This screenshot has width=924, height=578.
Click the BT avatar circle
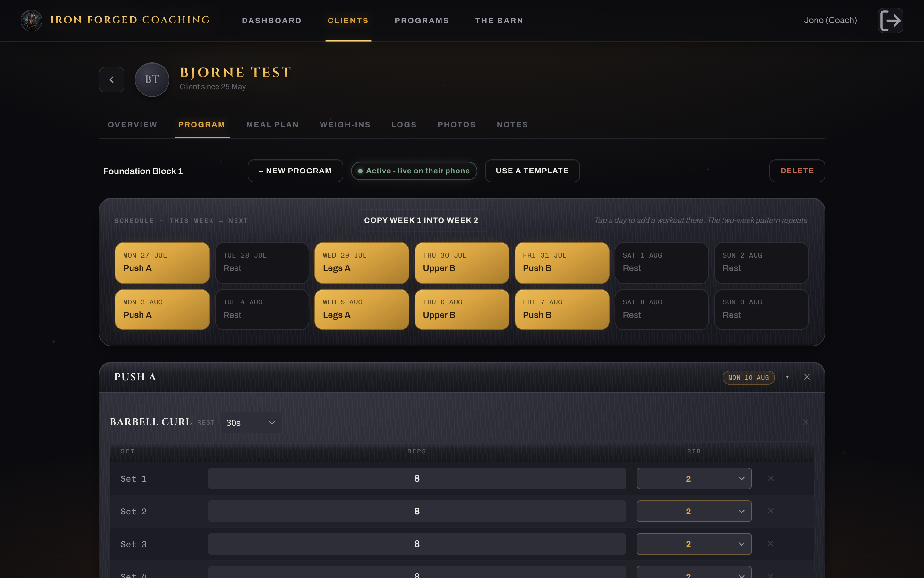coord(152,80)
